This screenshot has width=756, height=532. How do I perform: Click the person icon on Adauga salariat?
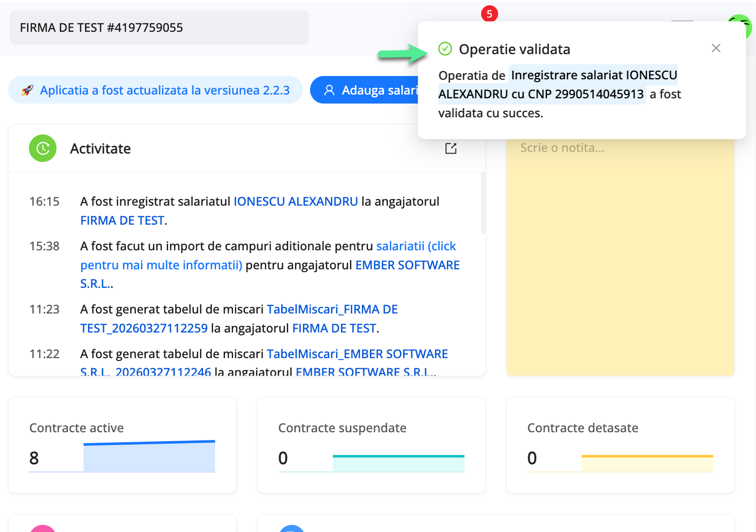pos(329,90)
